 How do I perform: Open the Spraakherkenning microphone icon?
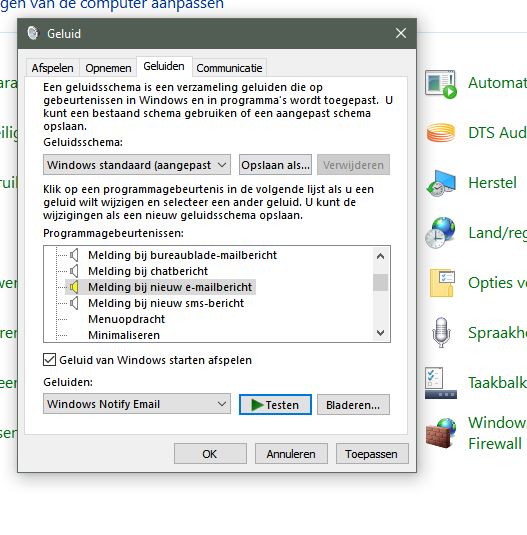point(441,332)
